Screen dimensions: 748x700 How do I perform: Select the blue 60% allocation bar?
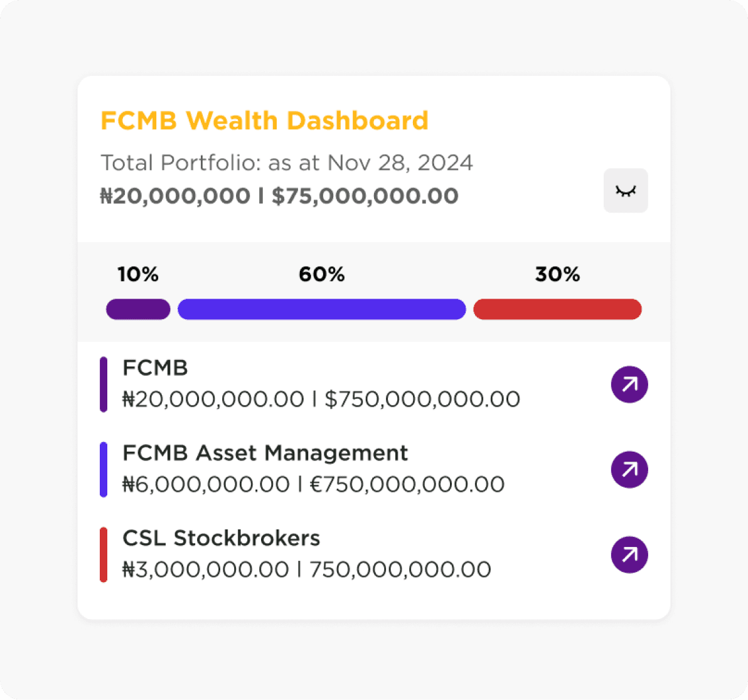click(x=321, y=309)
